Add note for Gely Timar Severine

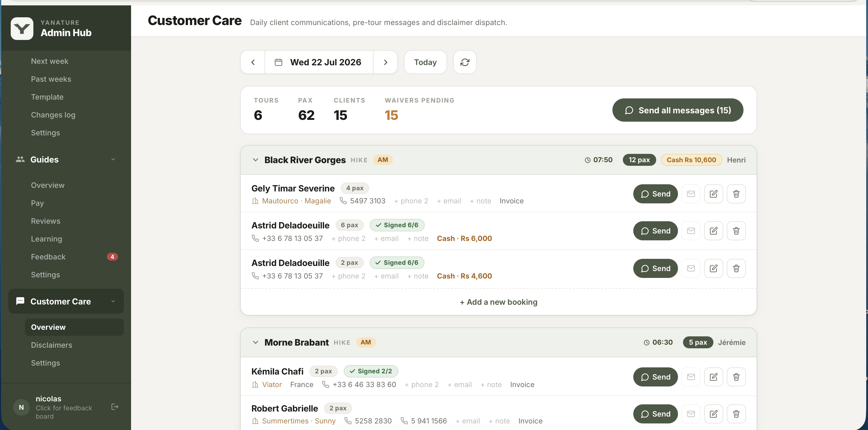coord(480,201)
